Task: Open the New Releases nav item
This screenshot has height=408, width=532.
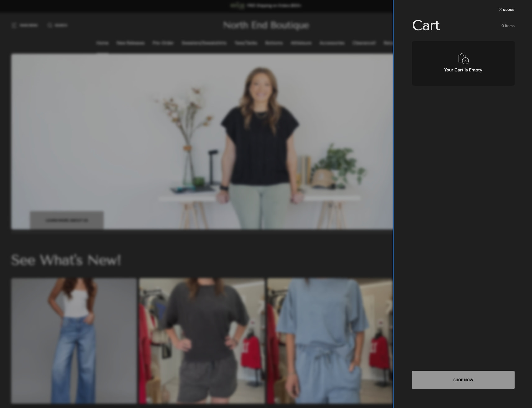Action: point(131,43)
